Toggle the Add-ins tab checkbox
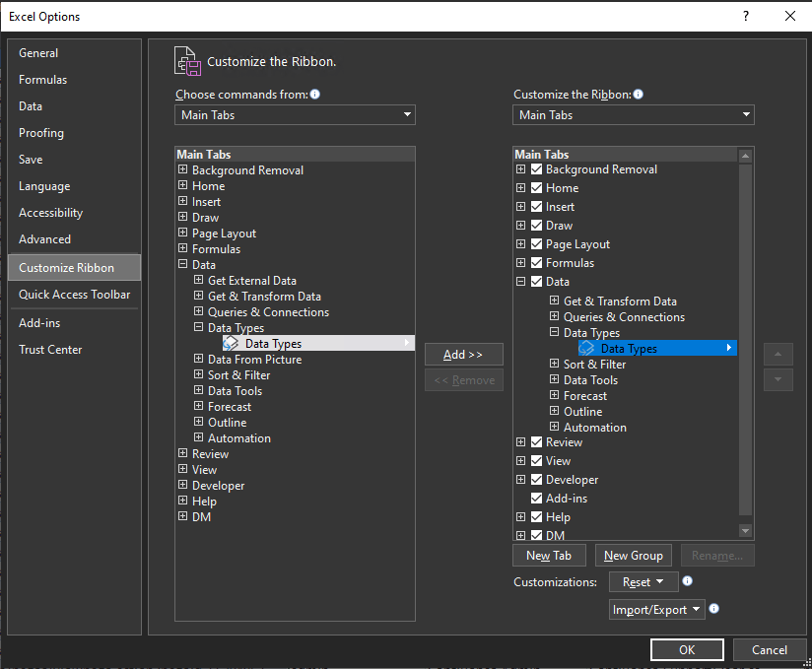The image size is (812, 669). [536, 499]
